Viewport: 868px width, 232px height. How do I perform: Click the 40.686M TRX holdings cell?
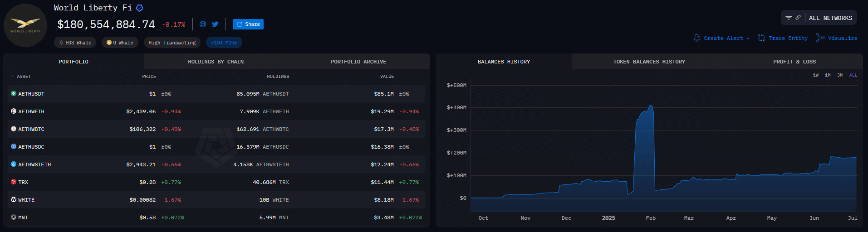[271, 182]
